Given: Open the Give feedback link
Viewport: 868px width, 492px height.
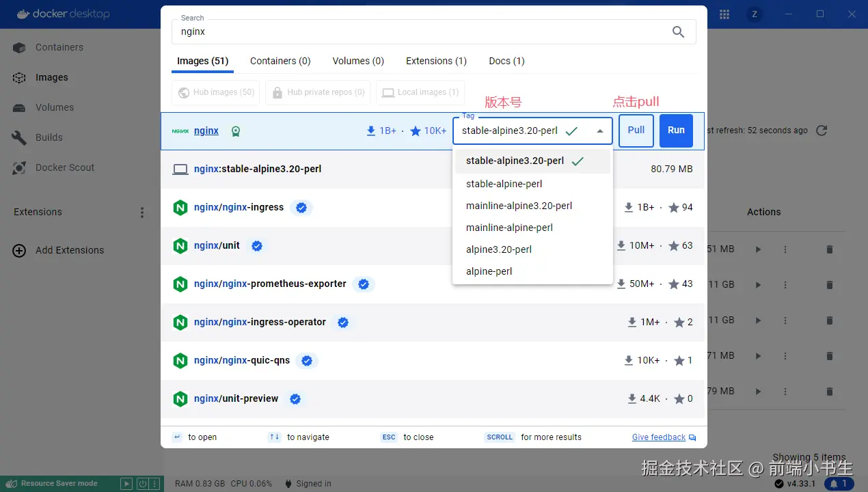Looking at the screenshot, I should [x=664, y=437].
